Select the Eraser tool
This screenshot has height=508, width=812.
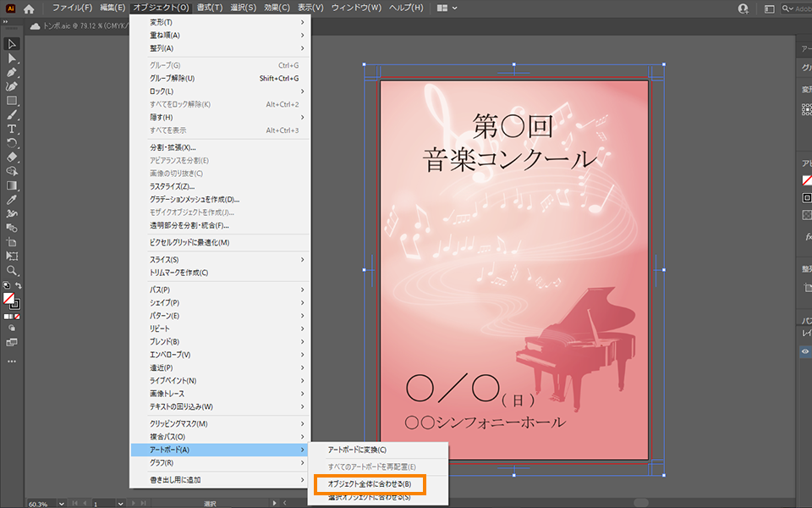point(12,157)
